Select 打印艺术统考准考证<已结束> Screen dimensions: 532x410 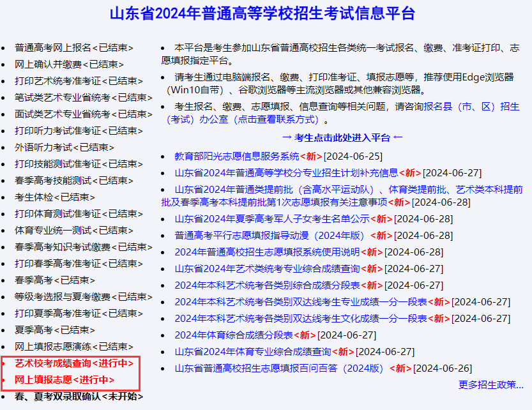pos(79,81)
